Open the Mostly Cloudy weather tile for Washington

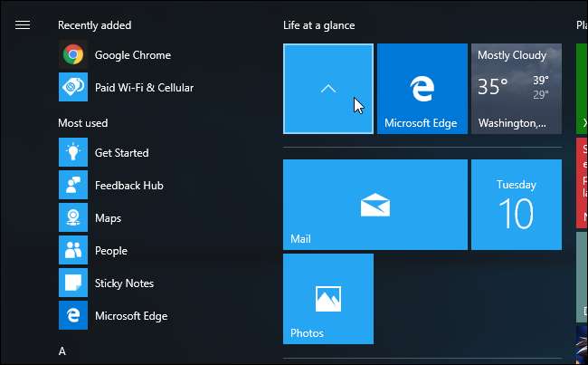[x=517, y=89]
